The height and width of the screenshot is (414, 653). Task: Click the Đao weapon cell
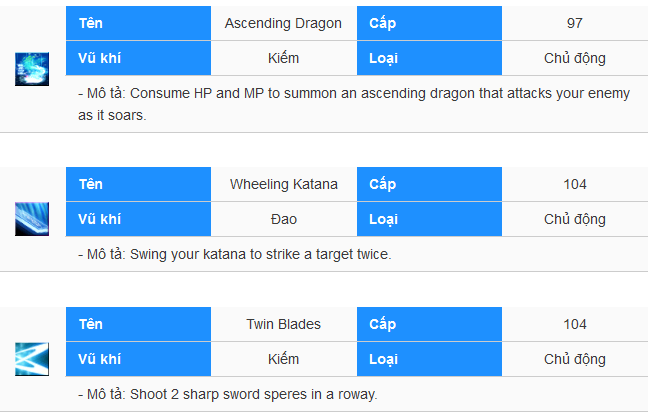pyautogui.click(x=284, y=219)
